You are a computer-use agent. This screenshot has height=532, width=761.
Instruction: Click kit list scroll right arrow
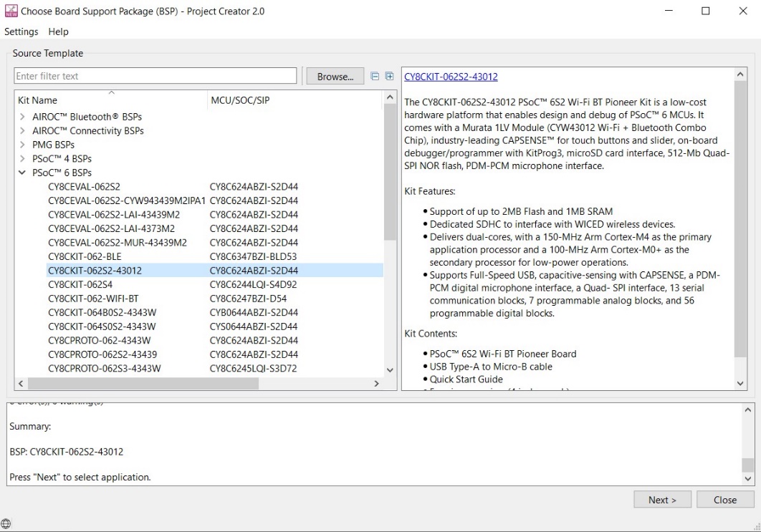click(377, 384)
